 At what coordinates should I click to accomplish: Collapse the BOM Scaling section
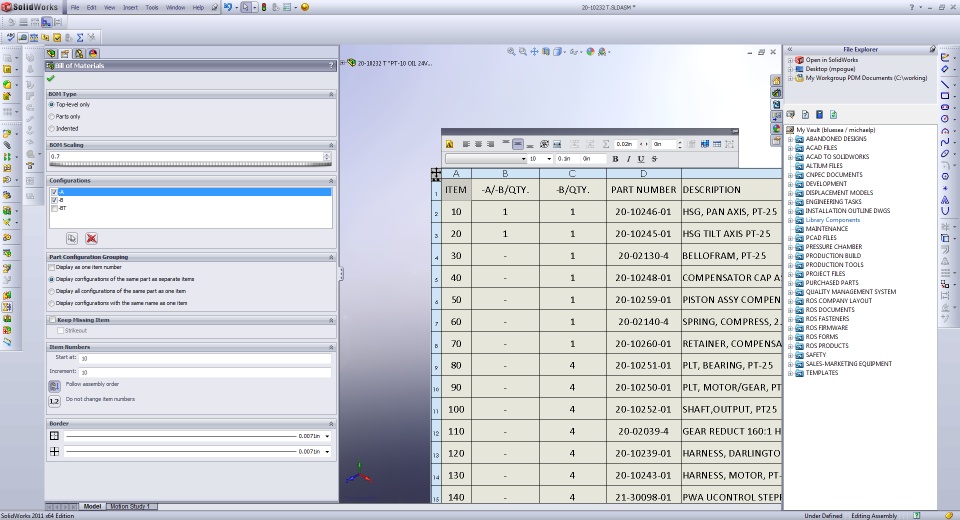331,145
